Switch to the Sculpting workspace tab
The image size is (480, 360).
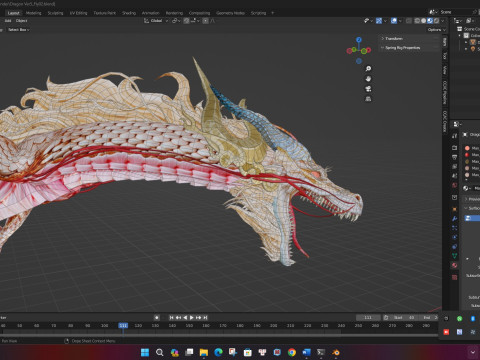55,13
